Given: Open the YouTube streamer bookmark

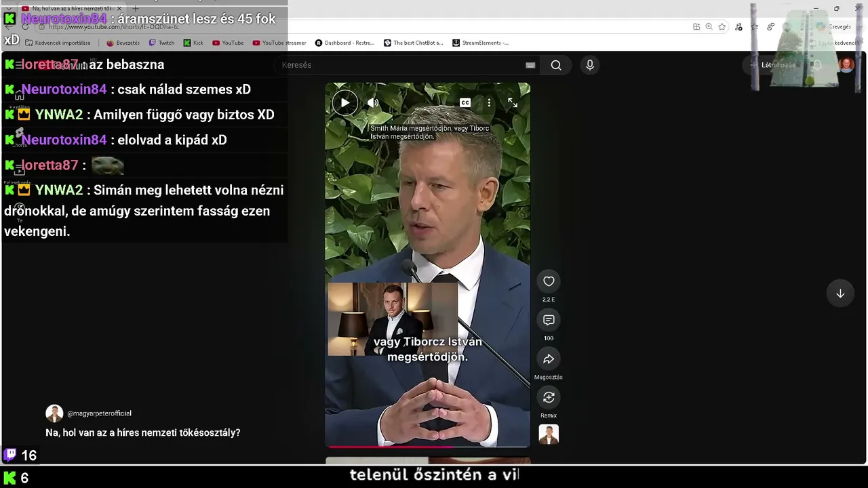Looking at the screenshot, I should tap(279, 43).
